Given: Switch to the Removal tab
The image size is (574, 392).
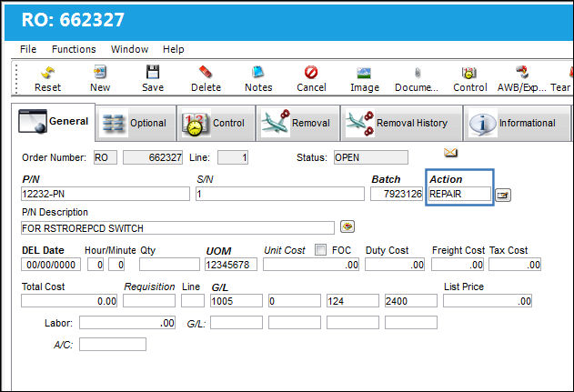Looking at the screenshot, I should coord(298,123).
